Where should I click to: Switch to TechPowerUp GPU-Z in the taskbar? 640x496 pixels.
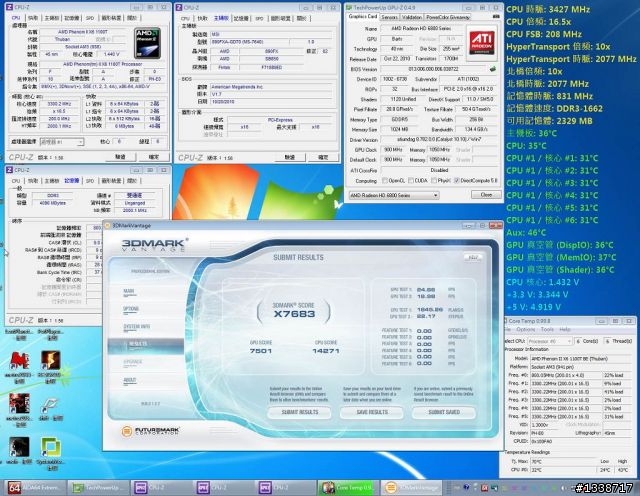(98, 487)
